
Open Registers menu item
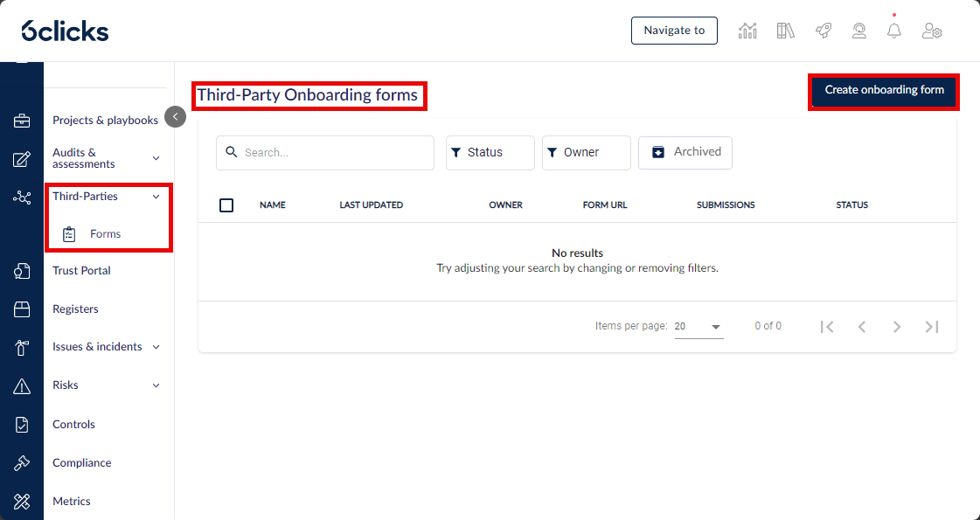pyautogui.click(x=75, y=309)
